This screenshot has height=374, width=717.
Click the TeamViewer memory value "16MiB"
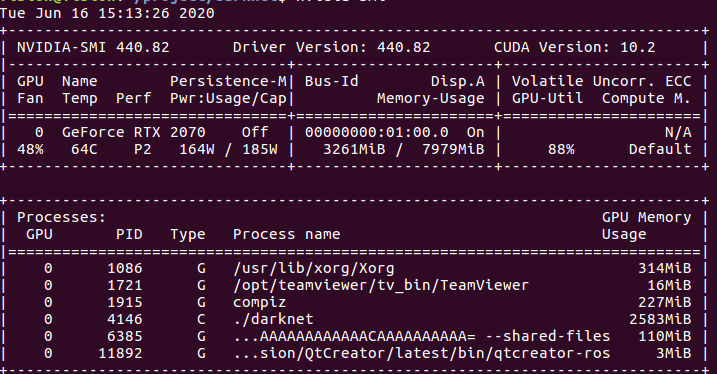point(669,285)
